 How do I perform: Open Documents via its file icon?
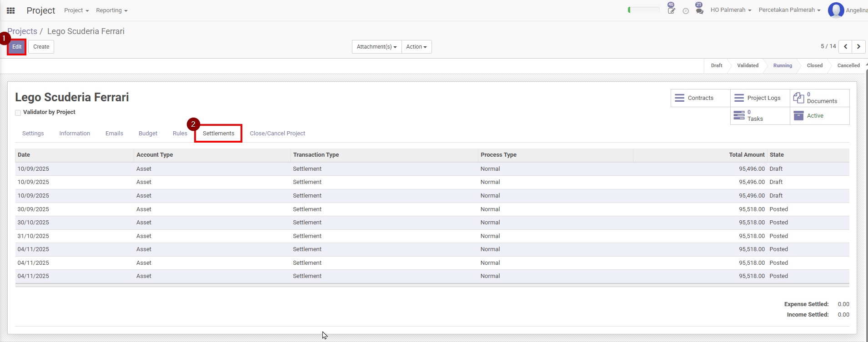point(798,98)
